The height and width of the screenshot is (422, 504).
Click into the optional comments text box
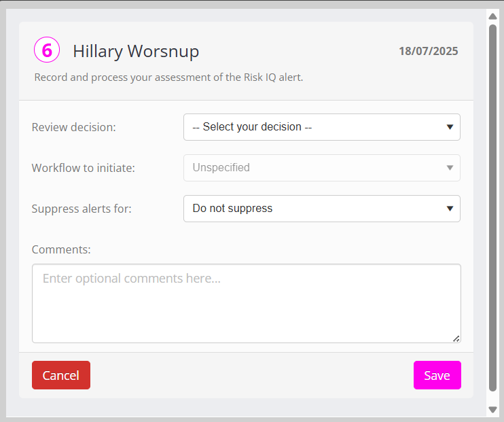(246, 303)
